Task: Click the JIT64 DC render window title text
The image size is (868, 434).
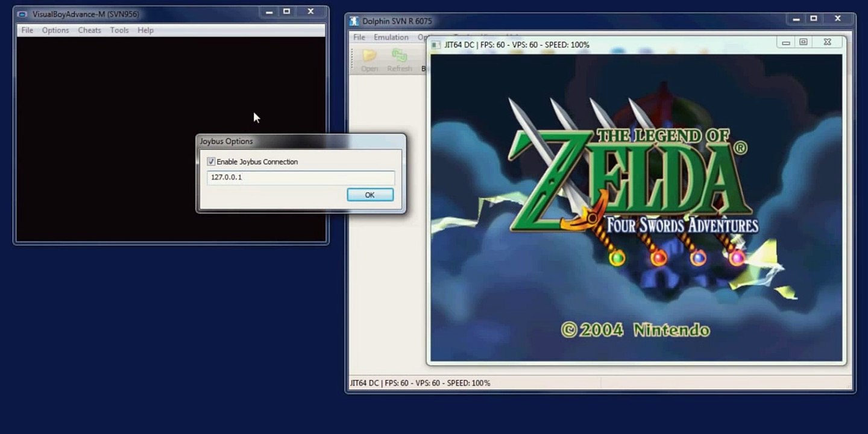Action: click(517, 45)
